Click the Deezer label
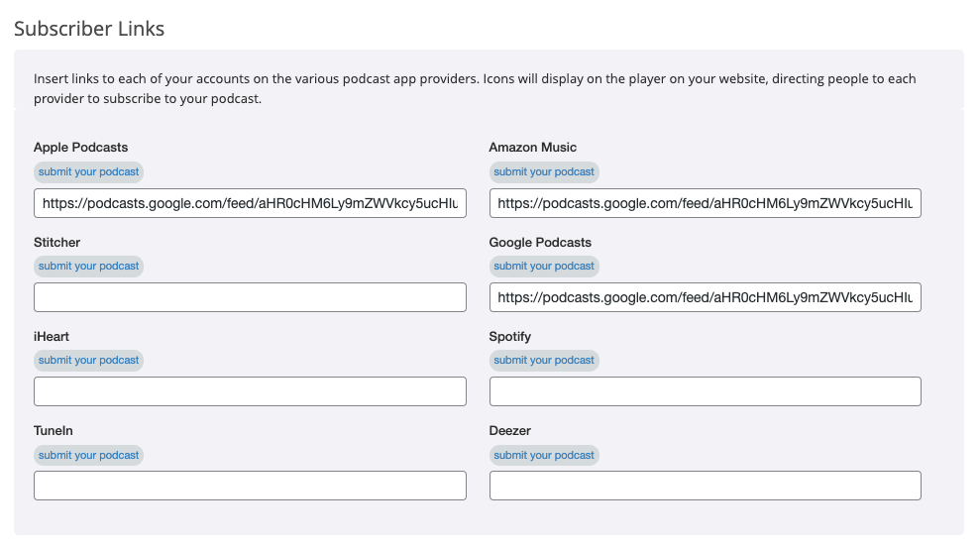This screenshot has height=546, width=980. click(x=510, y=431)
